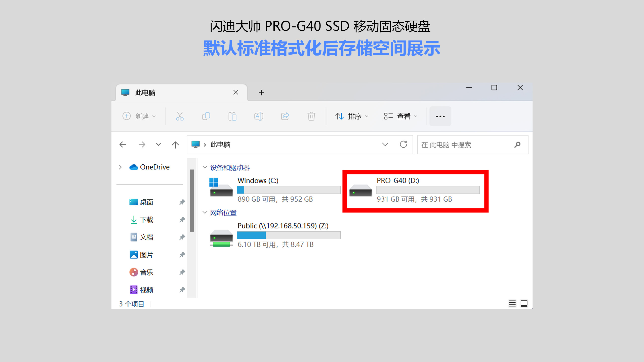Close the 此电脑 tab
The image size is (644, 362).
[x=236, y=93]
